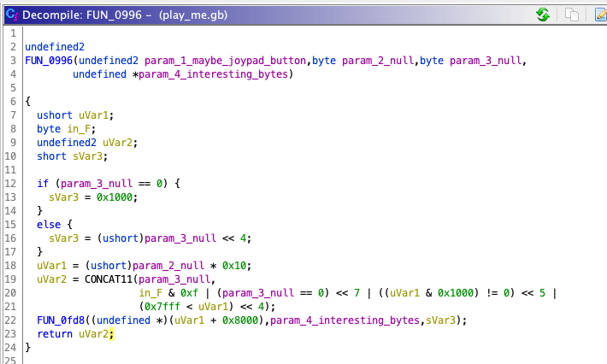Select param_1_maybe_joypad_button in the signature
This screenshot has width=607, height=364.
(x=226, y=61)
